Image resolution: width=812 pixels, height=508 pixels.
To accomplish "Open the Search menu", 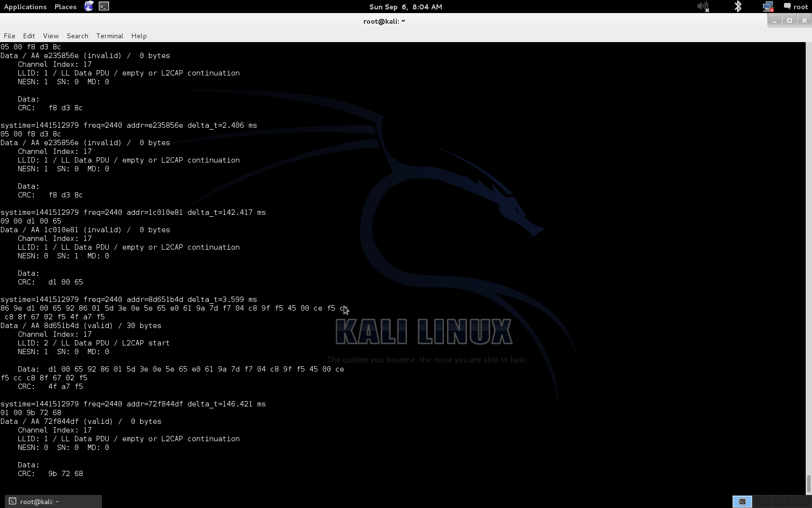I will tap(77, 36).
